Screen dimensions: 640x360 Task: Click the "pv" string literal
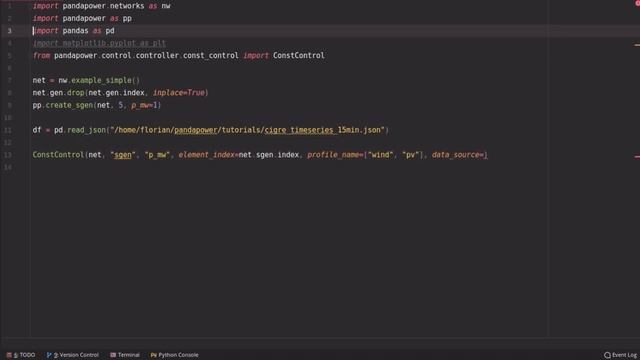[x=411, y=155]
